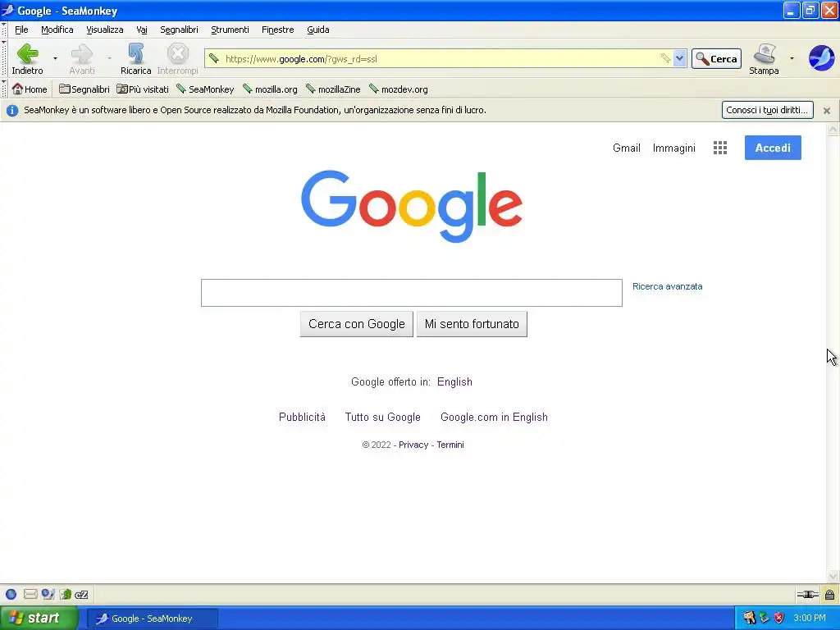Click the vertical scrollbar down arrow

coord(833,577)
